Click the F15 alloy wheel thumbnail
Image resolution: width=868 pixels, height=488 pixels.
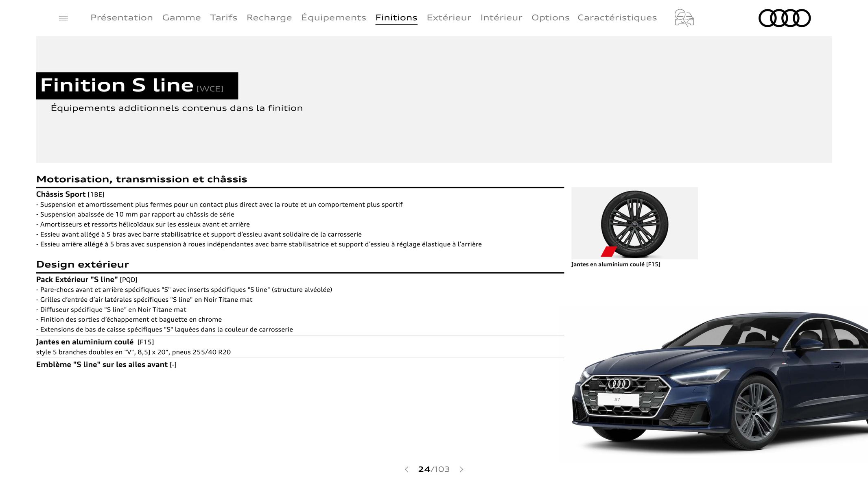coord(634,223)
